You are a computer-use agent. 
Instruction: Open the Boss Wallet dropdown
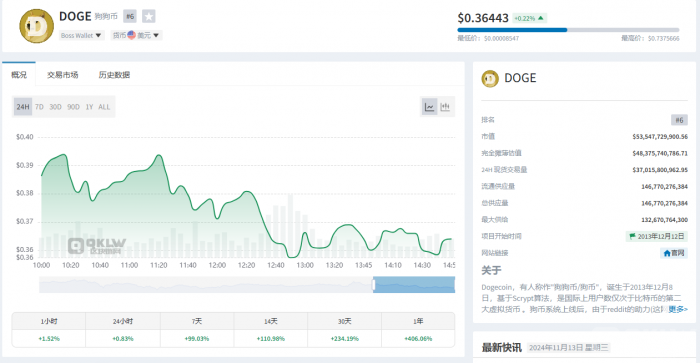[81, 35]
